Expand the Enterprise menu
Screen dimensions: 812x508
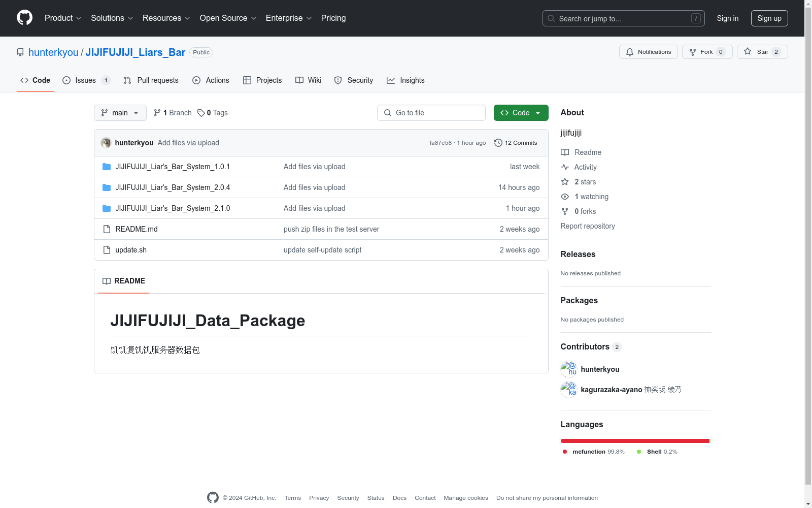point(289,18)
